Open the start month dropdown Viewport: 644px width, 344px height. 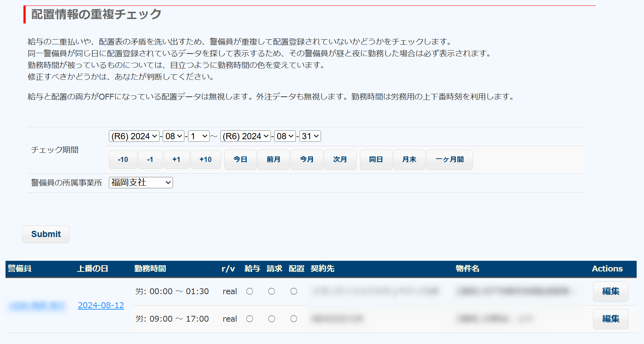[174, 136]
